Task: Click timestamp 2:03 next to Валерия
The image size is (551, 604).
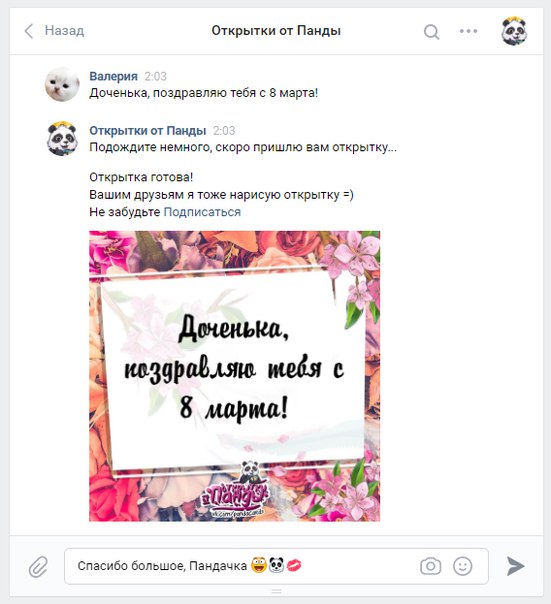Action: tap(156, 76)
